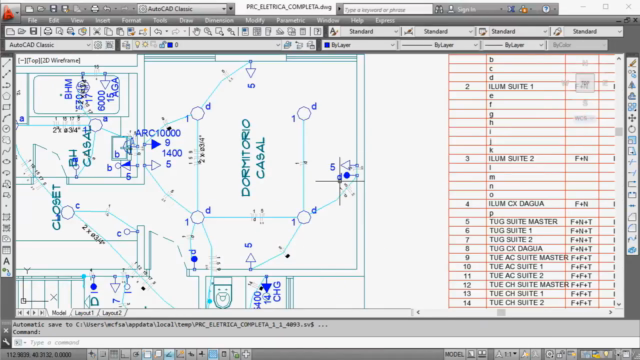
Task: Open the Hatch tool
Action: pyautogui.click(x=7, y=217)
